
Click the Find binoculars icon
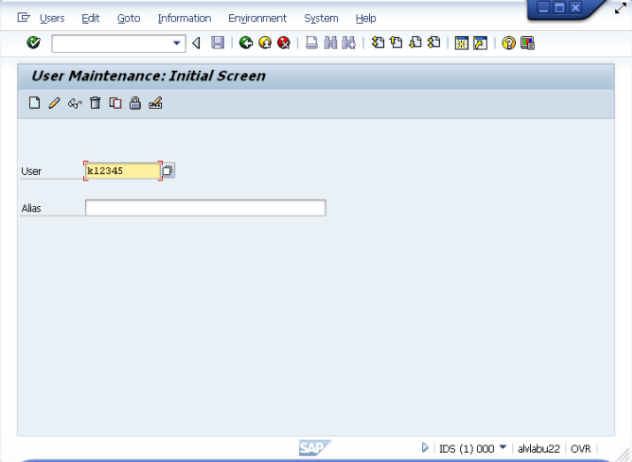[x=331, y=43]
